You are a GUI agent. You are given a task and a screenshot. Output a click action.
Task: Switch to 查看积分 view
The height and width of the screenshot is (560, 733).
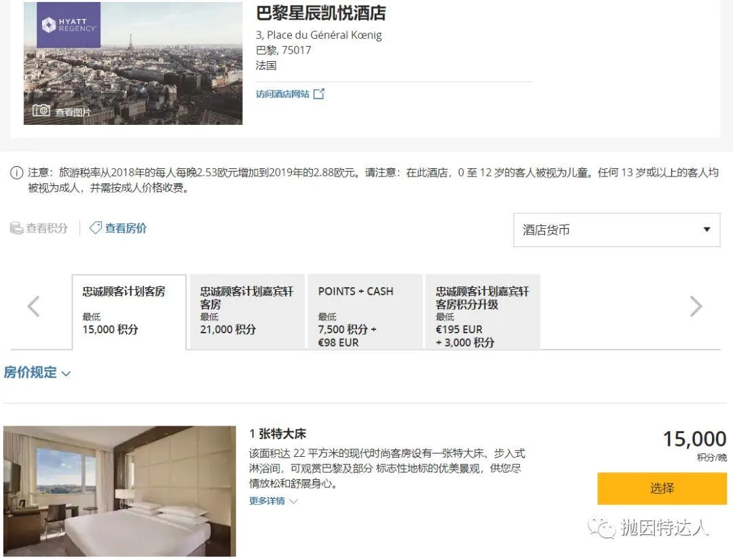pos(47,228)
